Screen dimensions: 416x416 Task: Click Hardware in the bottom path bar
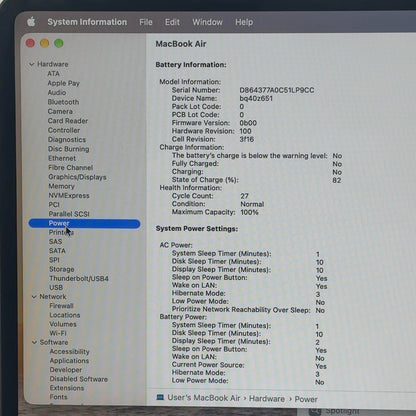tap(267, 399)
